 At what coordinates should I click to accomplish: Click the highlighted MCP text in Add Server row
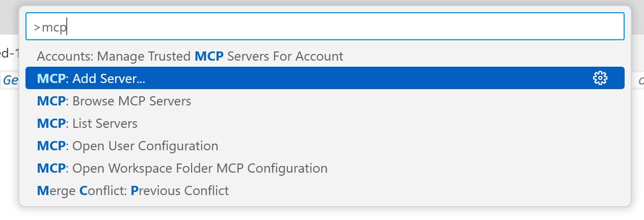pos(51,78)
